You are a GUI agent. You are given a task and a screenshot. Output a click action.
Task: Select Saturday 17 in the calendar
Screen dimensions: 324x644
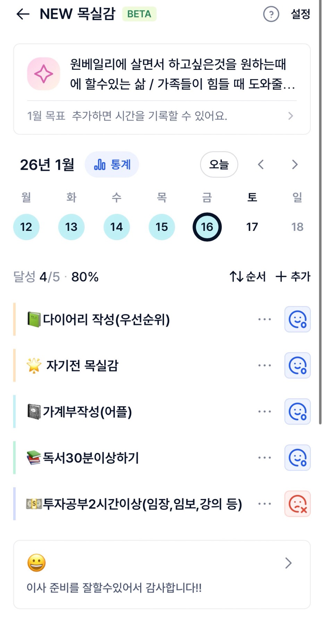(x=252, y=227)
